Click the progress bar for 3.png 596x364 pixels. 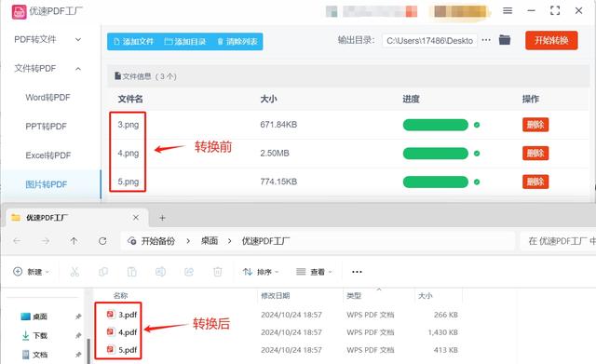(436, 125)
